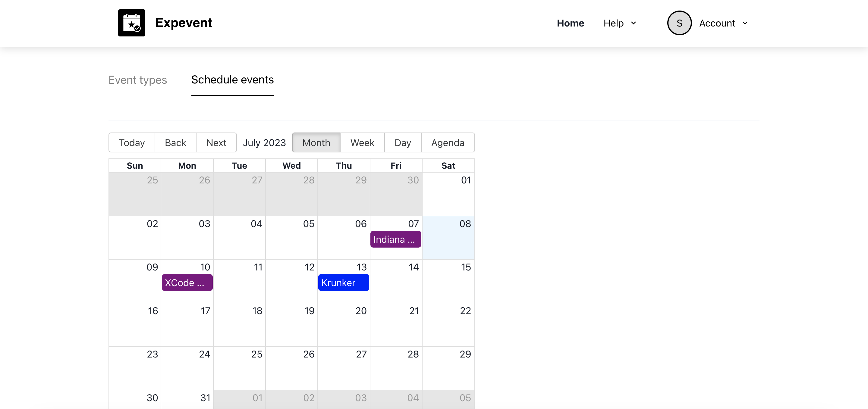The image size is (868, 409).
Task: Switch to the Day view
Action: coord(403,142)
